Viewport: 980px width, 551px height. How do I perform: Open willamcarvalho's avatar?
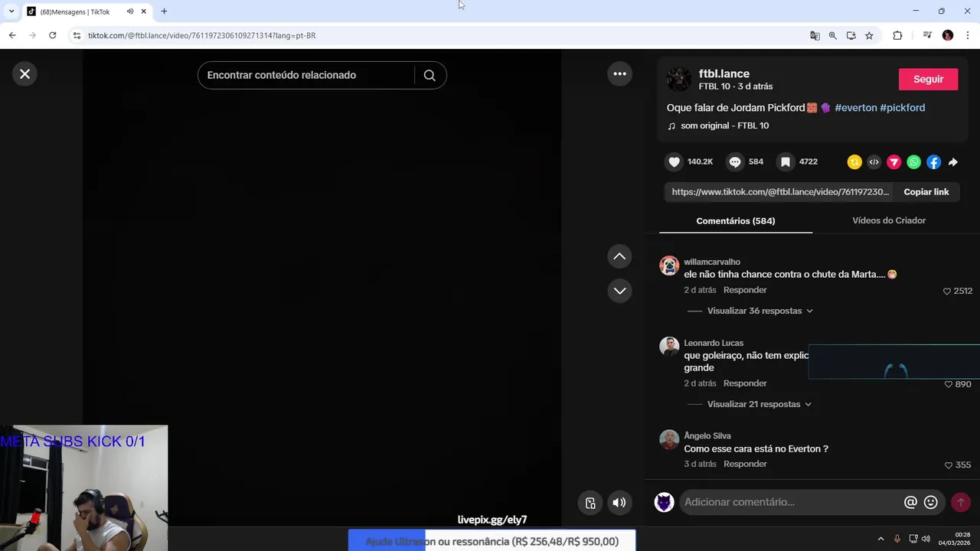pyautogui.click(x=669, y=266)
